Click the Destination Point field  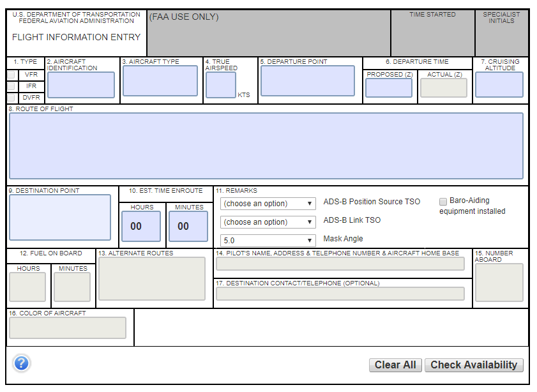point(61,216)
